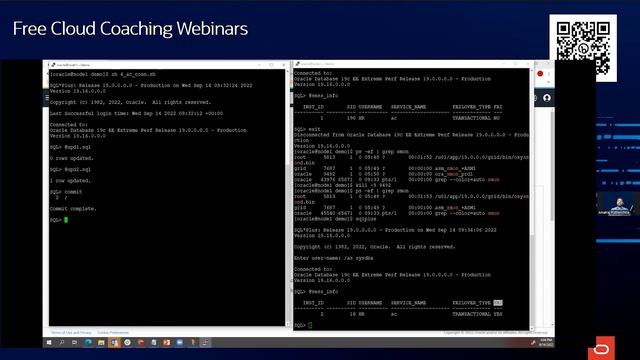Switch to Chrome on the taskbar
640x360 pixels.
(127, 343)
